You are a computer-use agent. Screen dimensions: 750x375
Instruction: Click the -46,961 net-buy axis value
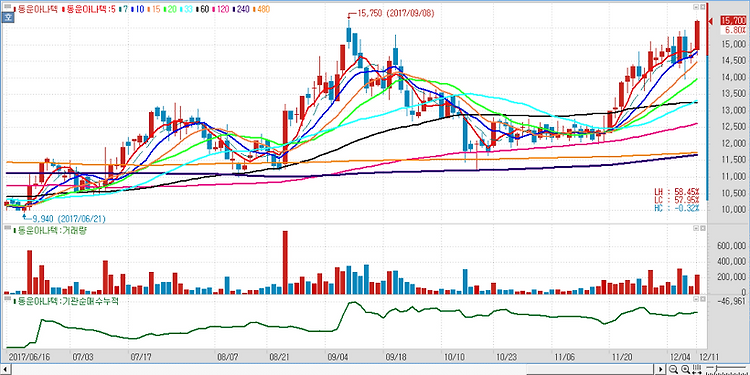point(732,301)
